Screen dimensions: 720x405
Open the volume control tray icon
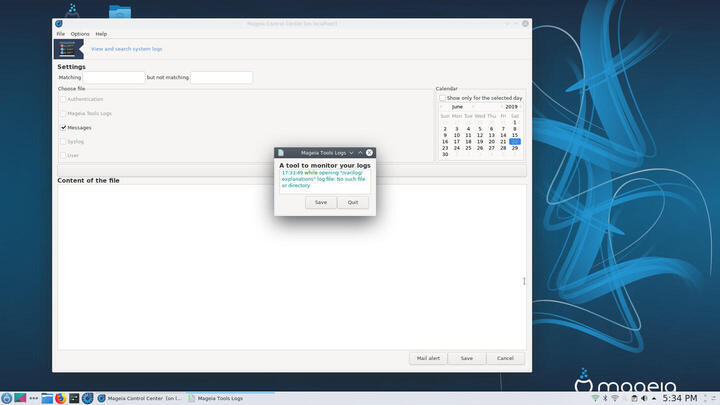(644, 398)
